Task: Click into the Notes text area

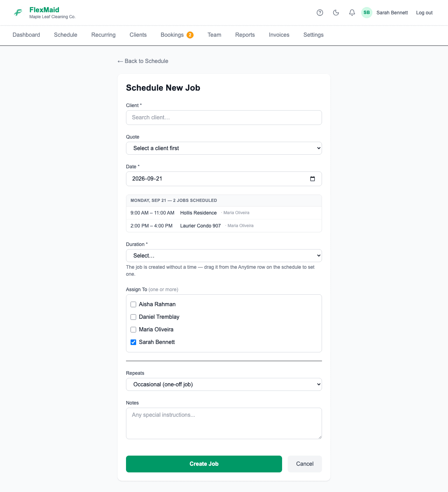Action: (x=224, y=423)
